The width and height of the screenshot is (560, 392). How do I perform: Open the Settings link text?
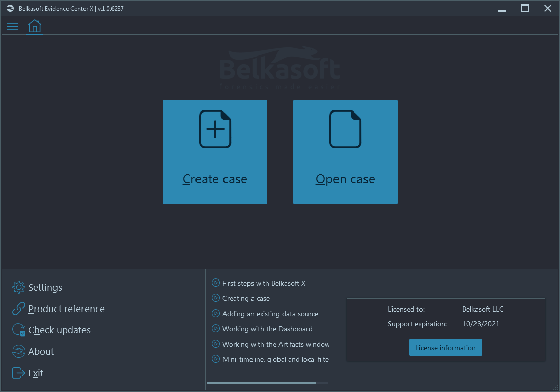45,288
